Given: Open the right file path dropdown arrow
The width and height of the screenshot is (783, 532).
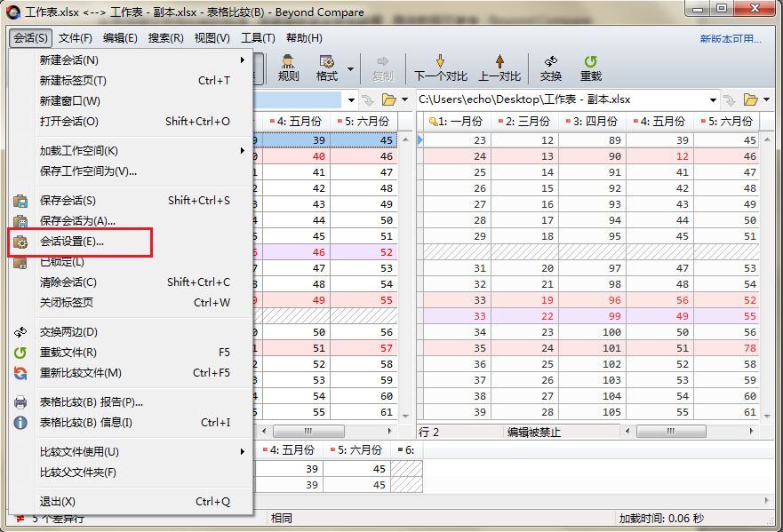Looking at the screenshot, I should point(714,100).
